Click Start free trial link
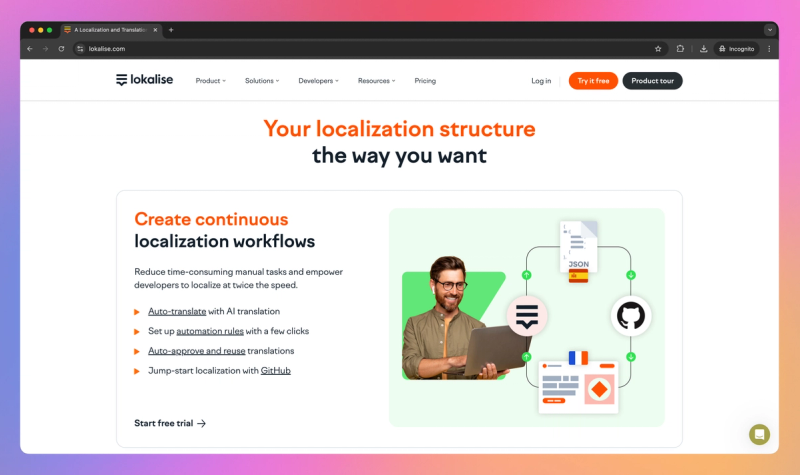 click(x=170, y=423)
